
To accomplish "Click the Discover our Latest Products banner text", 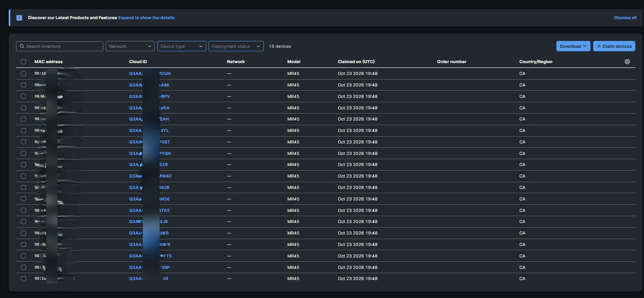I will tap(72, 18).
